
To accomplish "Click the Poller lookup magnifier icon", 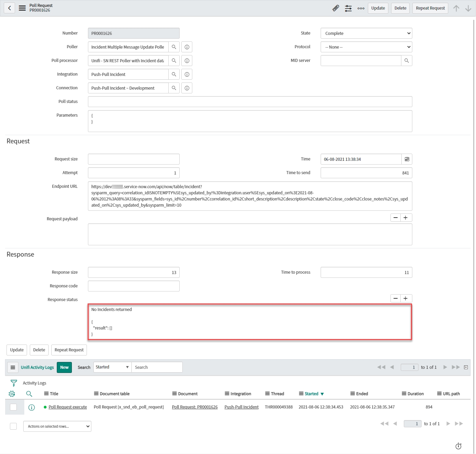I will coord(174,47).
